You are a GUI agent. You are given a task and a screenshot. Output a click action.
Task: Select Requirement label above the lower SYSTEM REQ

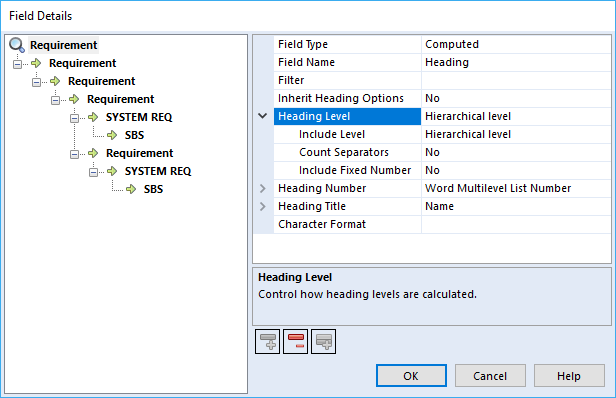pyautogui.click(x=139, y=153)
